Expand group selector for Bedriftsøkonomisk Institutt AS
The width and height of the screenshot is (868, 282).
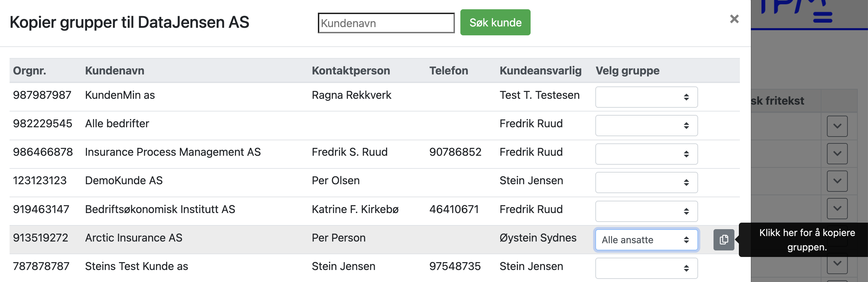(646, 211)
